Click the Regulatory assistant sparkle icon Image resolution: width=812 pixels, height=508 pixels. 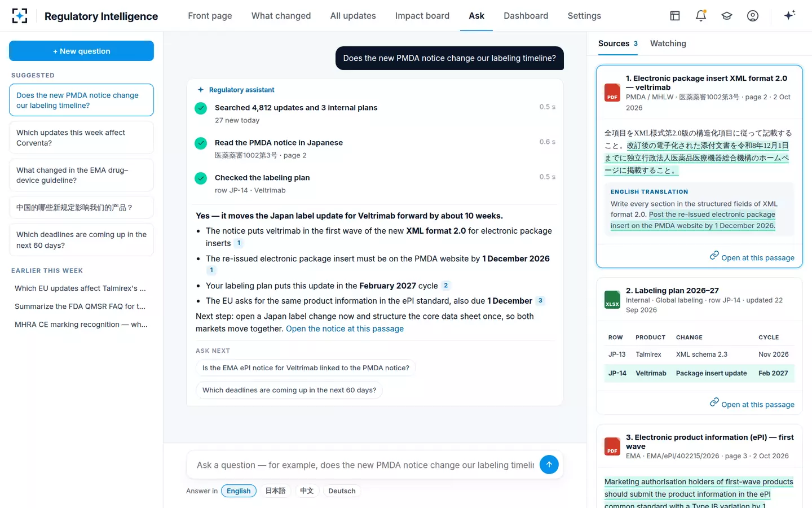coord(201,90)
